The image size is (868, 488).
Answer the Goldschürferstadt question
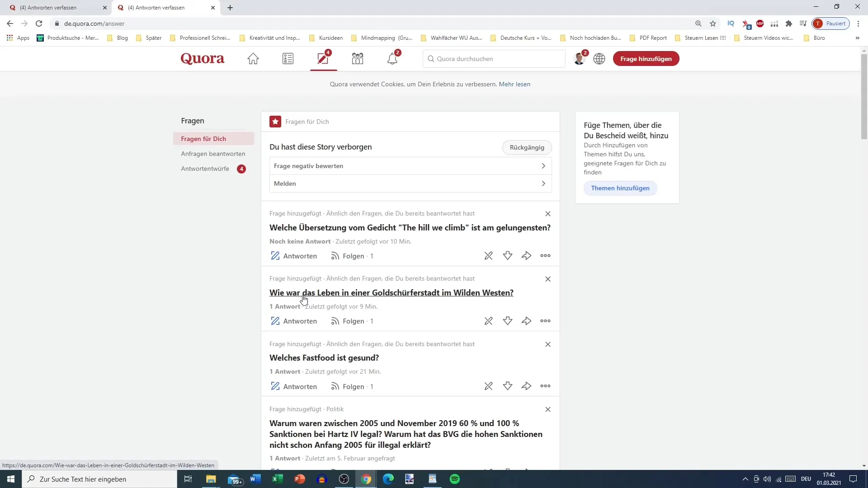click(294, 321)
